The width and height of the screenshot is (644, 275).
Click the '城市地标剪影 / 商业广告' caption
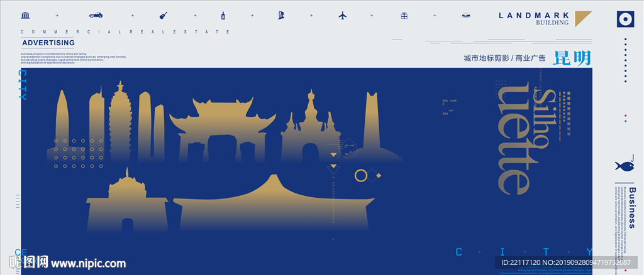coord(504,58)
